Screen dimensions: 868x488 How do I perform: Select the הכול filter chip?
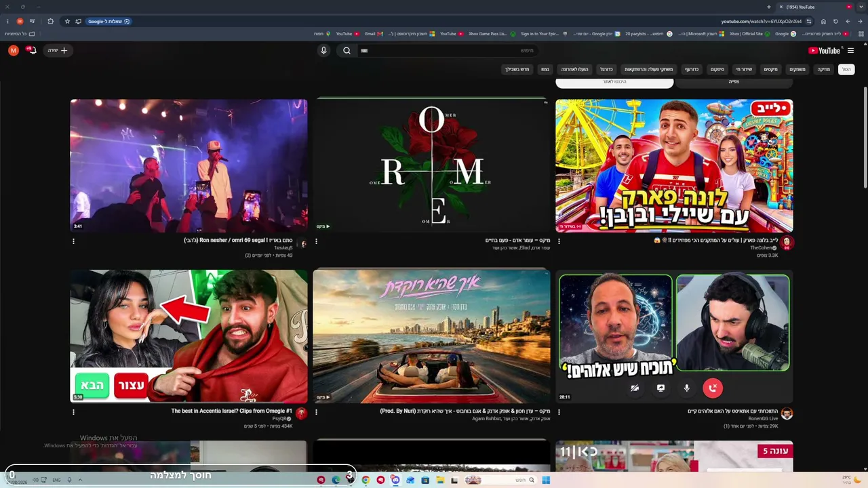(x=846, y=69)
